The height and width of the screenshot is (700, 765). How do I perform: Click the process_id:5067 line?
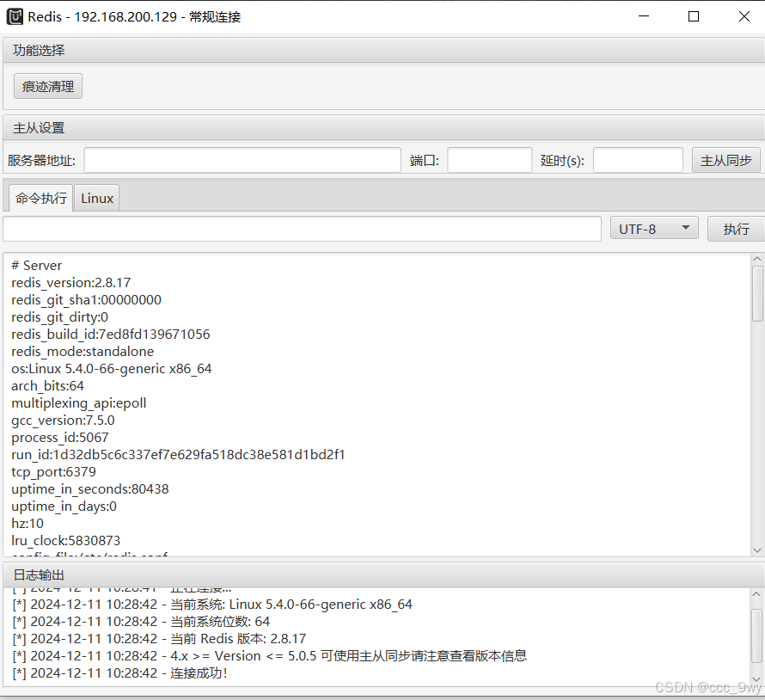(x=60, y=438)
